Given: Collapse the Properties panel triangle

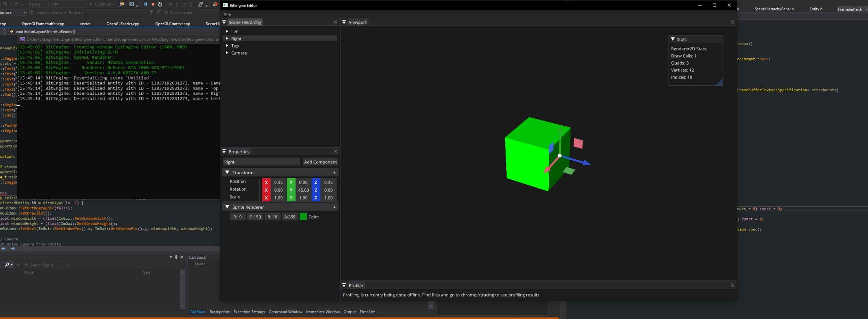Looking at the screenshot, I should point(224,151).
